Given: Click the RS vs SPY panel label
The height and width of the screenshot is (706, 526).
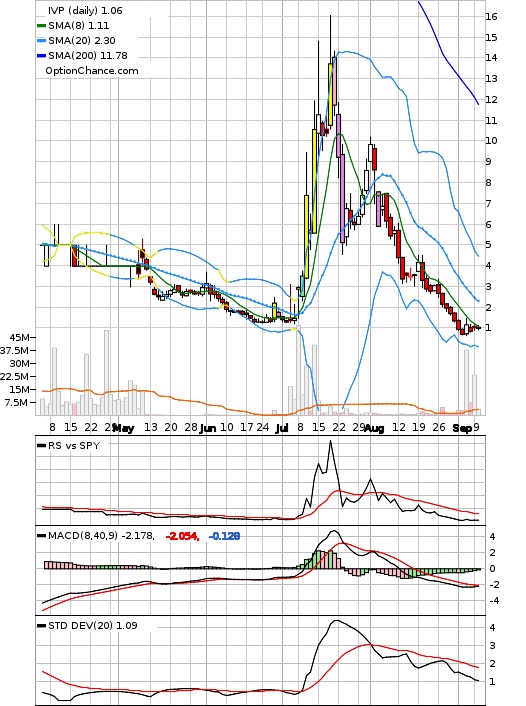Looking at the screenshot, I should coord(74,445).
